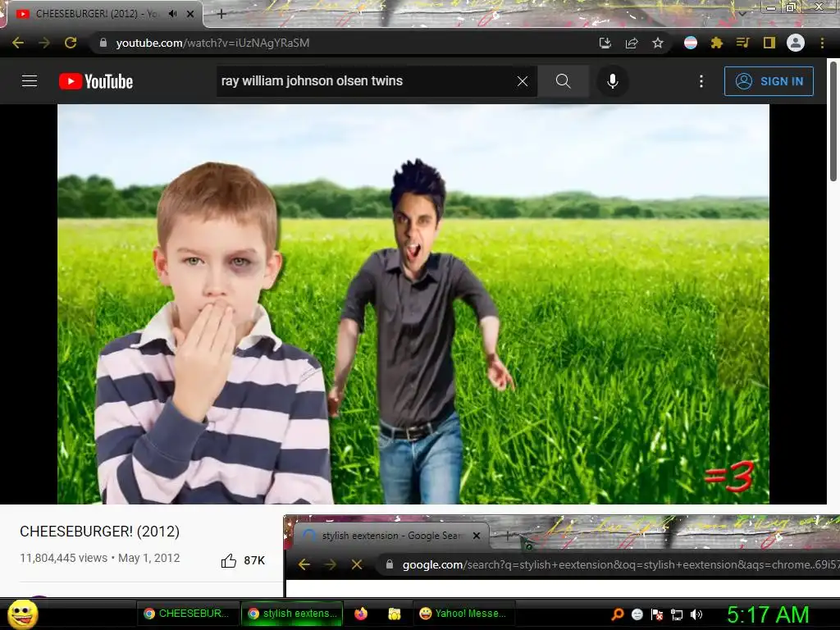
Task: Launch Firefox from the taskbar
Action: click(x=361, y=614)
